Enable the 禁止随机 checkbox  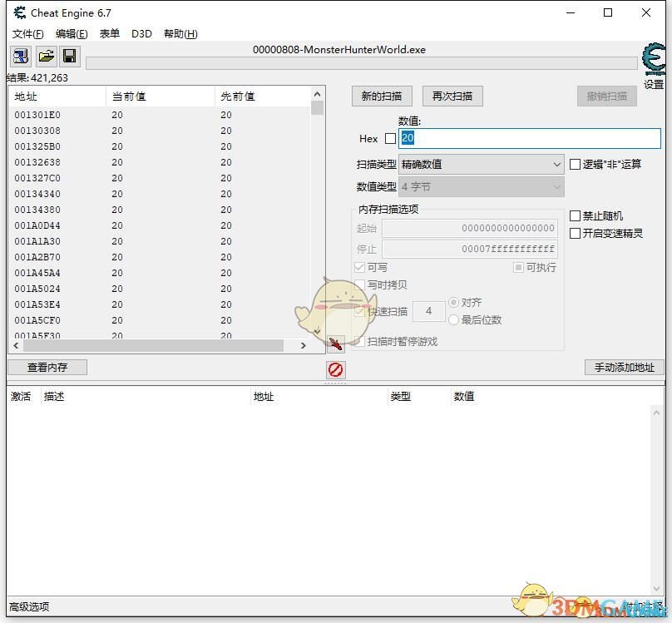tap(575, 215)
